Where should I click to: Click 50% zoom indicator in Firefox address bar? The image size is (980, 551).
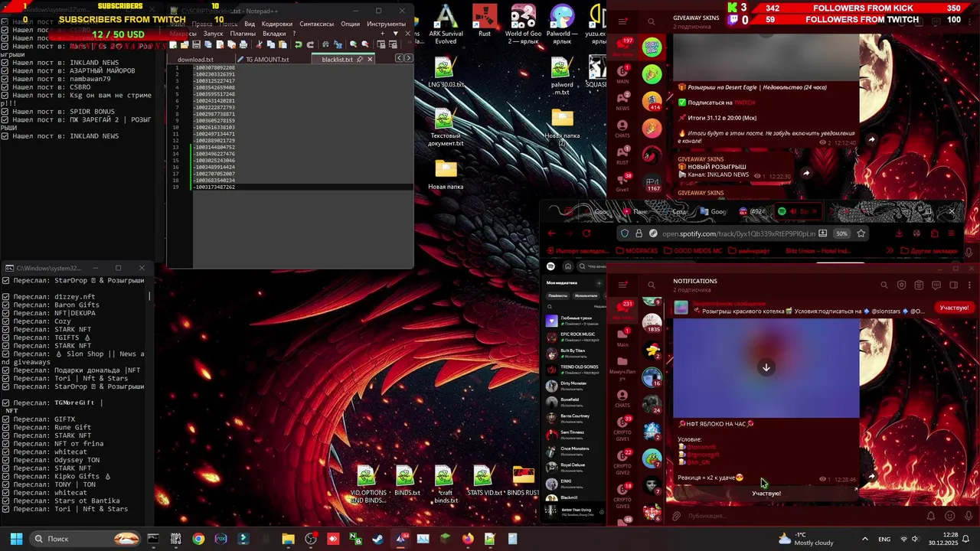841,233
